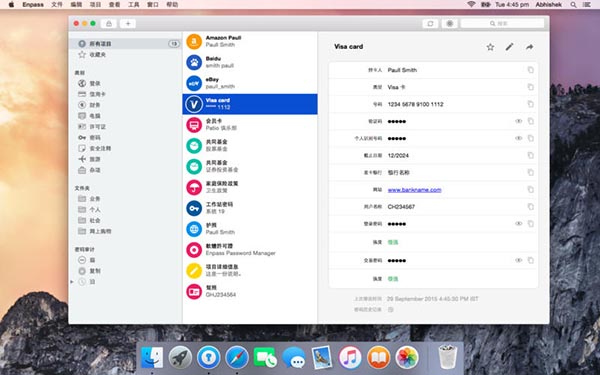Select the 驾照 item
This screenshot has height=375, width=600.
point(250,291)
